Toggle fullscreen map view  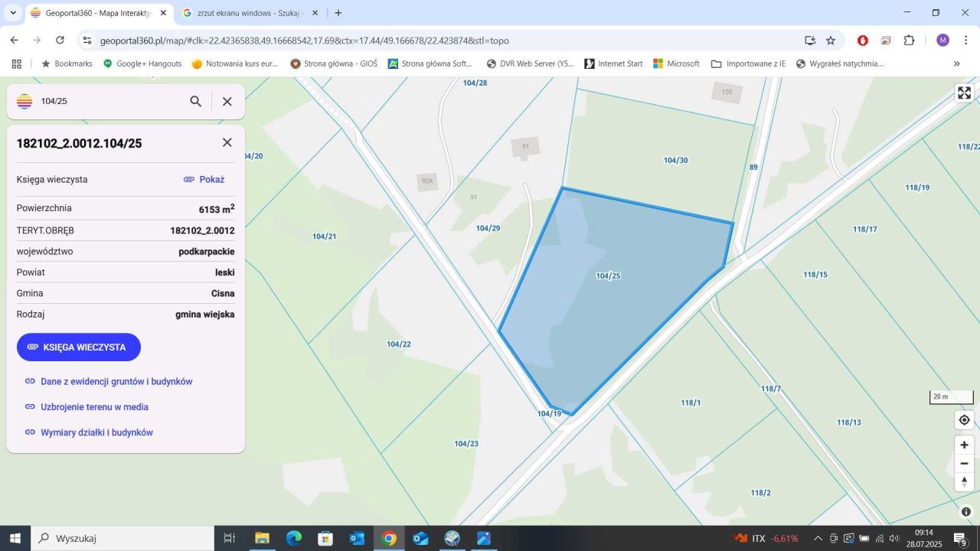[964, 93]
